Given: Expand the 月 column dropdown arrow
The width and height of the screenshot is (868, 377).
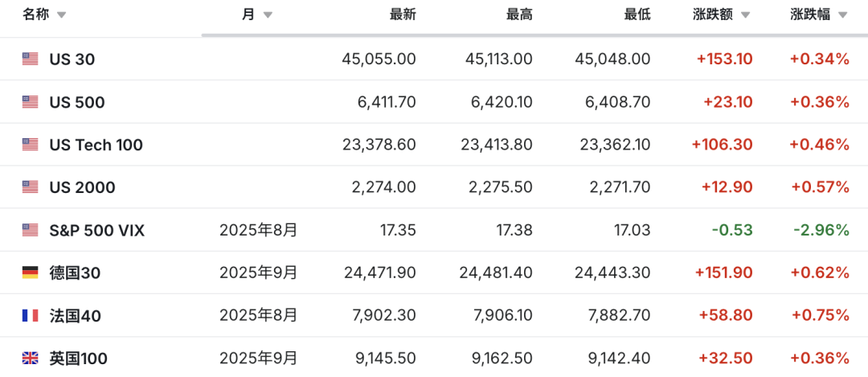Looking at the screenshot, I should click(268, 15).
